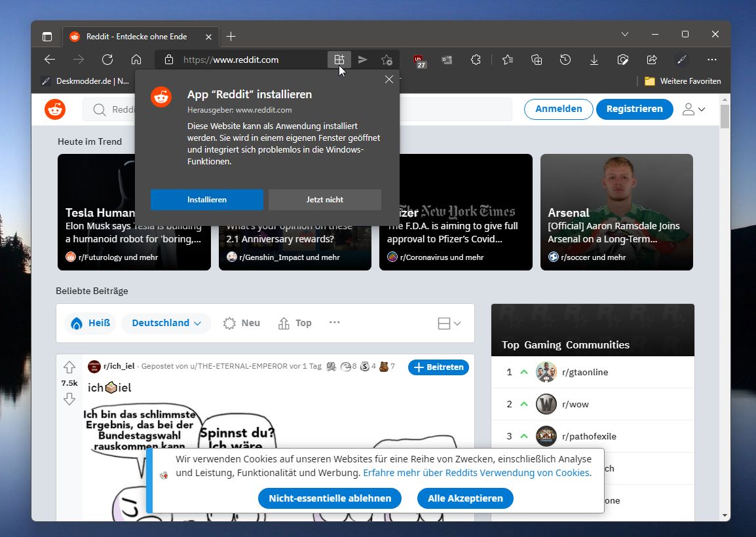Open r/gtaonline in Top Gaming Communities
This screenshot has height=537, width=756.
pyautogui.click(x=585, y=372)
